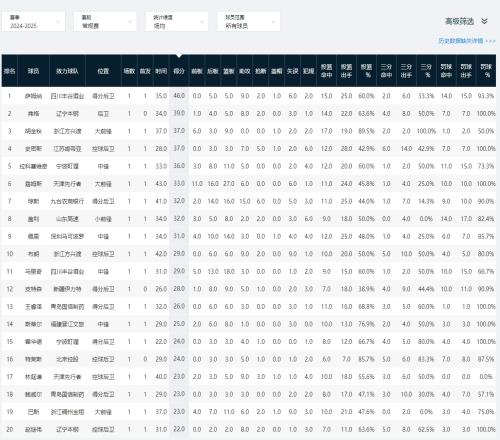500x440 pixels.
Task: Expand the 高级筛选 advanced filter
Action: (460, 22)
